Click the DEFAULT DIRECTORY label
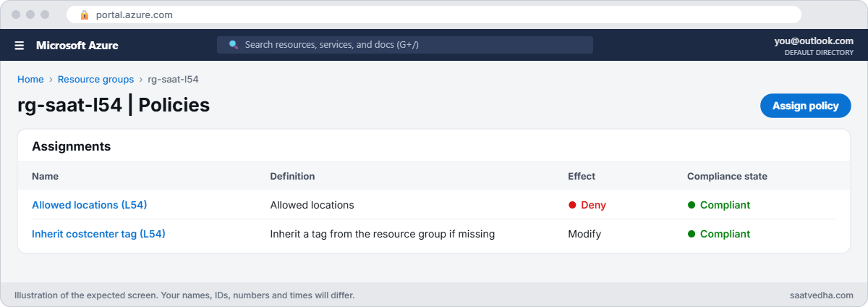868x307 pixels. (819, 53)
